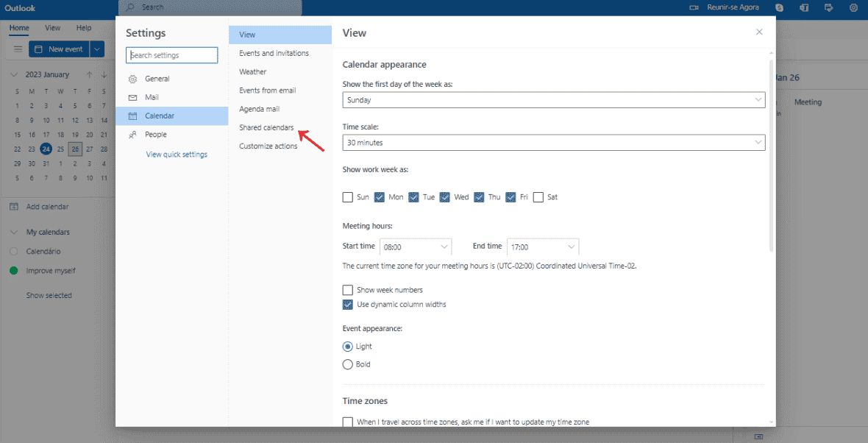Viewport: 868px width, 443px height.
Task: Switch to the Shared calendars settings page
Action: 266,127
